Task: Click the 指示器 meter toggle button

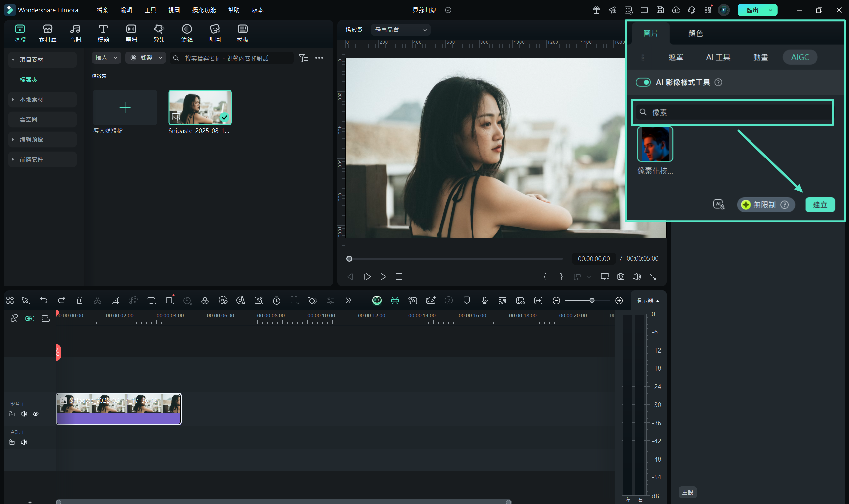Action: click(648, 300)
